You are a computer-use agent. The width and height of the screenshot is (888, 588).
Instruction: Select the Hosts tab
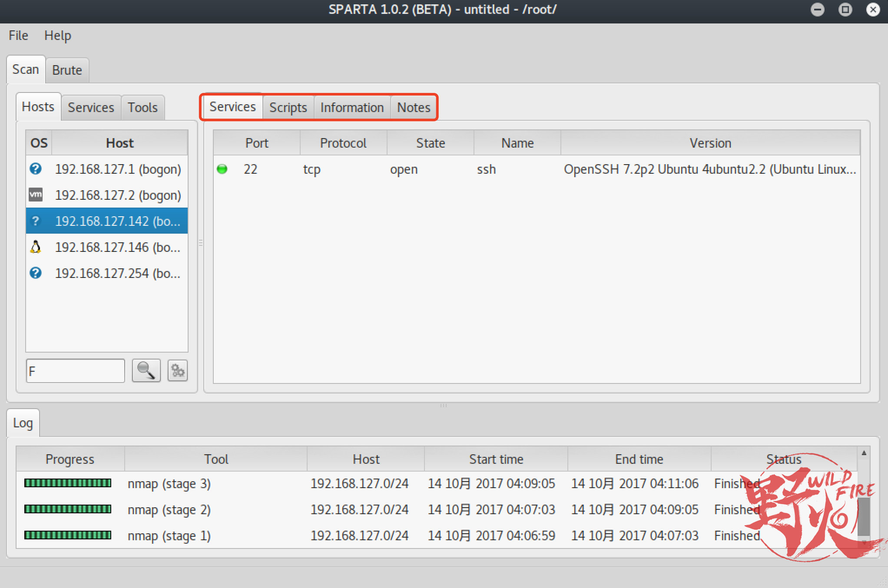(38, 106)
